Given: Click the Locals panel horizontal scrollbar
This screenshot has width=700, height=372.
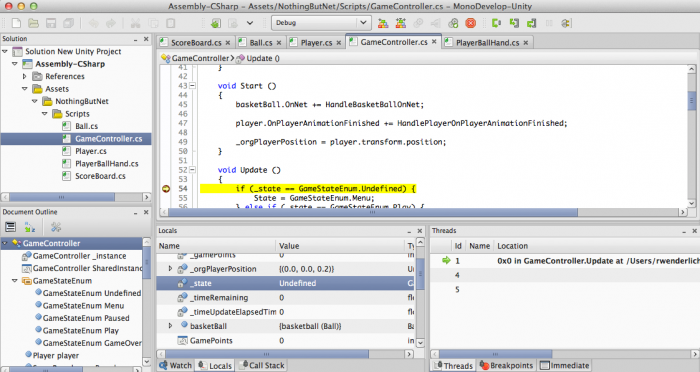Looking at the screenshot, I should tap(266, 354).
